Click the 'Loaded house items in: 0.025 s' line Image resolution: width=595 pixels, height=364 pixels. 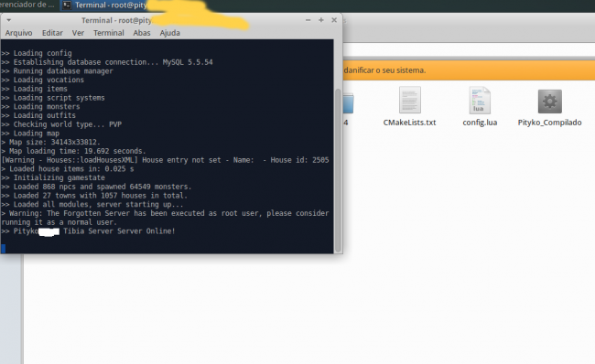[68, 168]
